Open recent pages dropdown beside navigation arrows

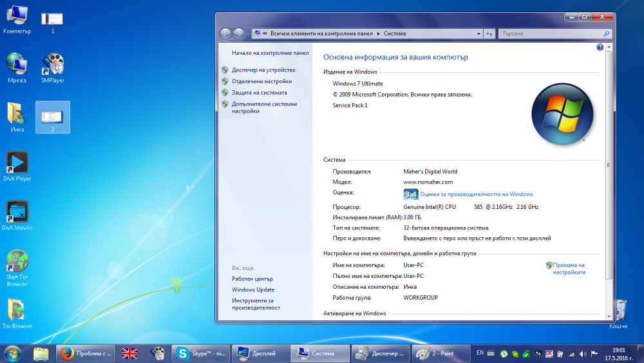248,34
